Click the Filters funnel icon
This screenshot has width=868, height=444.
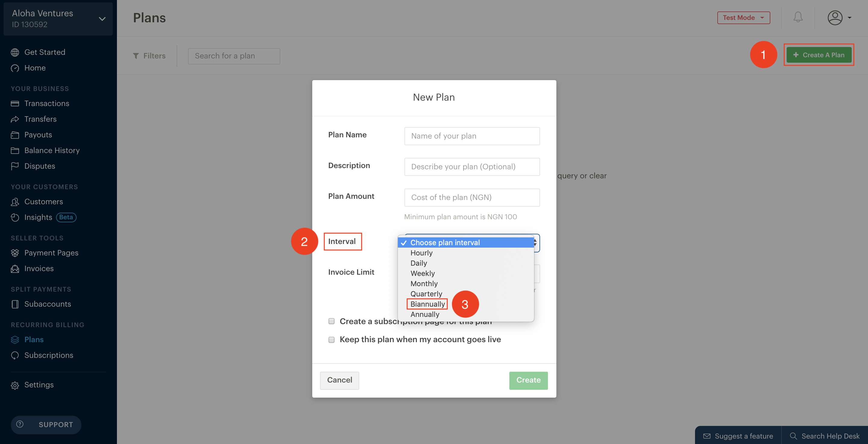coord(136,56)
